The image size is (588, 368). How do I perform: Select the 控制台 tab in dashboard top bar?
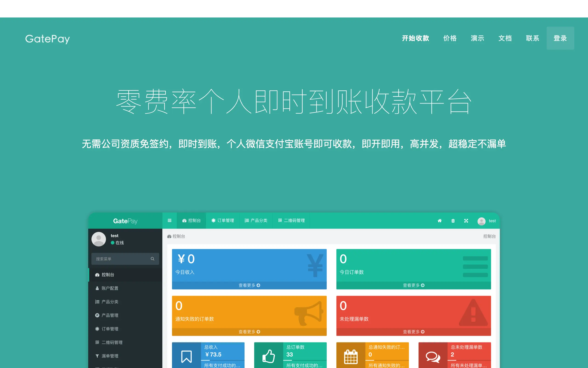[x=192, y=221]
